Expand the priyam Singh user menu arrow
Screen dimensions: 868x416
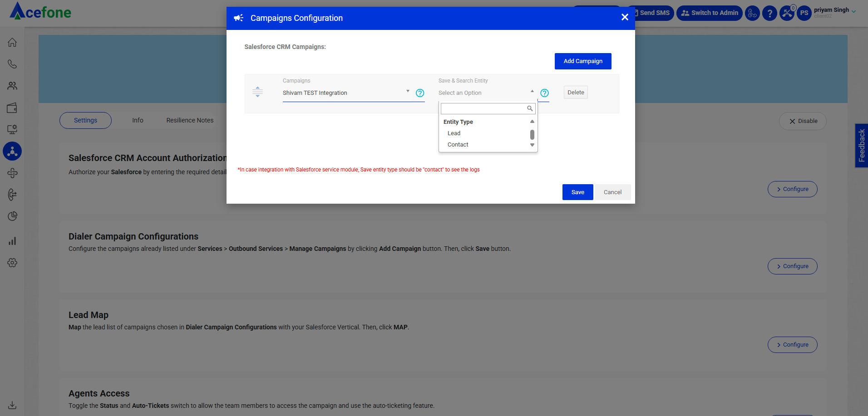pos(854,12)
